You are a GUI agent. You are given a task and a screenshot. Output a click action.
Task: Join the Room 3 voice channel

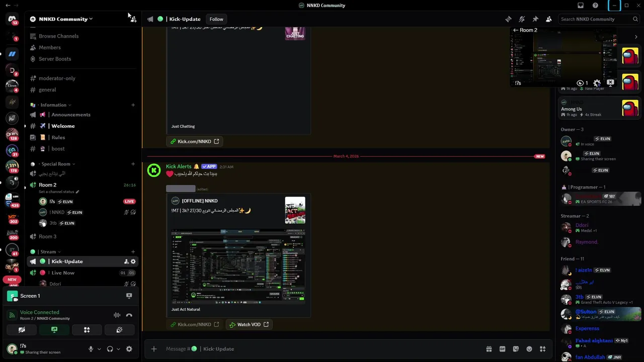(x=48, y=236)
